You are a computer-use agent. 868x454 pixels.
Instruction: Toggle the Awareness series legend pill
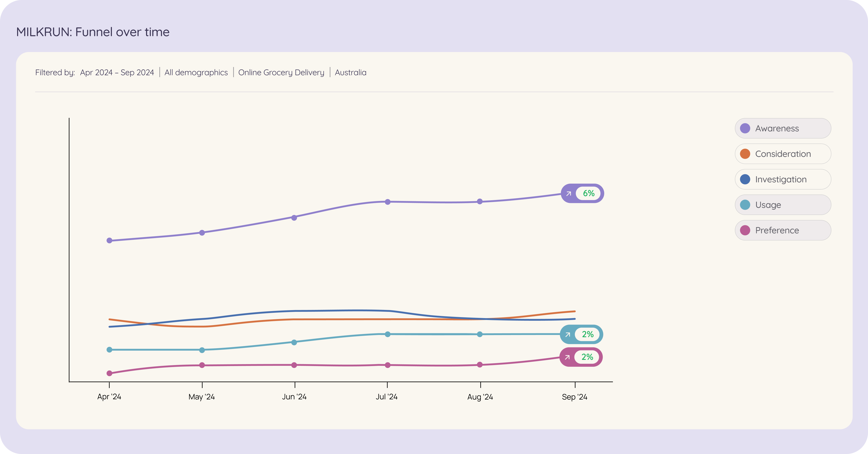[783, 128]
